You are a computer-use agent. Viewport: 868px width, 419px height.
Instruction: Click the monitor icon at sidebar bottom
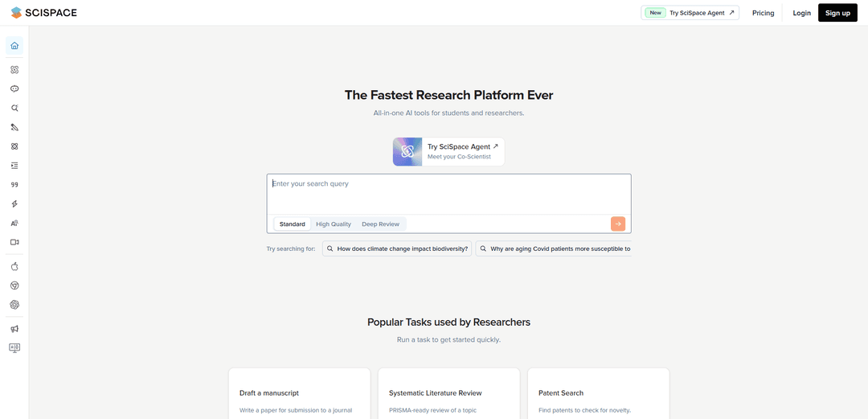(x=14, y=348)
